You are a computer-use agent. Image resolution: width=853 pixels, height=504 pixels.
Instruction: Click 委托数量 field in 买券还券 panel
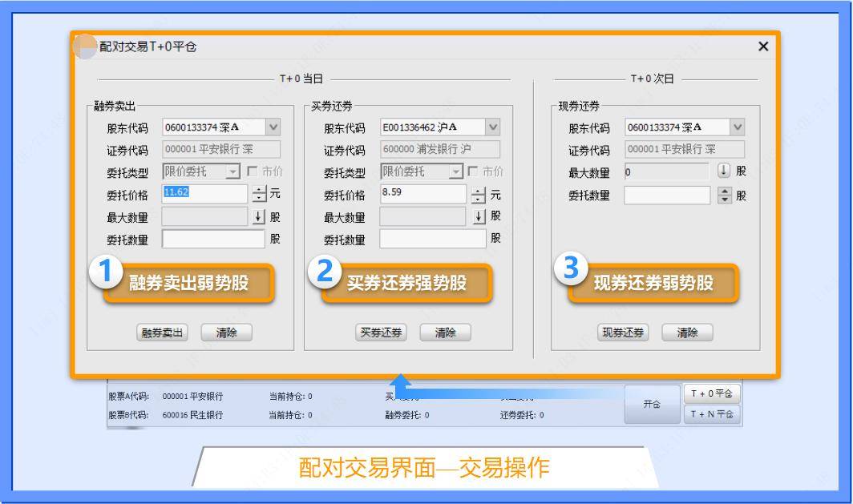pos(432,240)
